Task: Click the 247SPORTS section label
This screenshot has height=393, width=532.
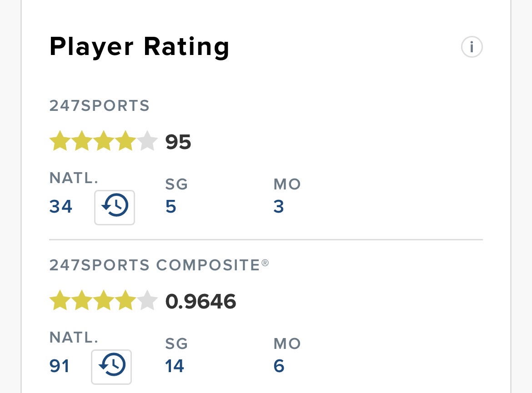Action: coord(100,105)
